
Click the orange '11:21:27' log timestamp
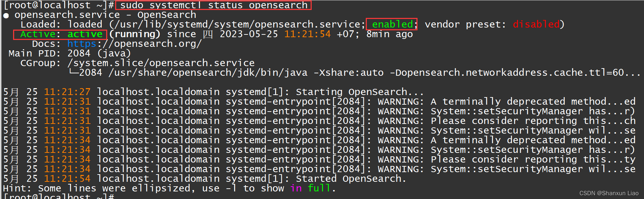tap(67, 92)
